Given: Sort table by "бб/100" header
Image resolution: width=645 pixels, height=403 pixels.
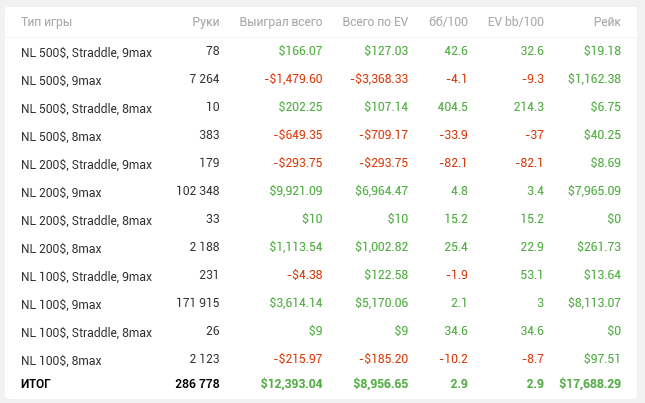Looking at the screenshot, I should tap(448, 22).
